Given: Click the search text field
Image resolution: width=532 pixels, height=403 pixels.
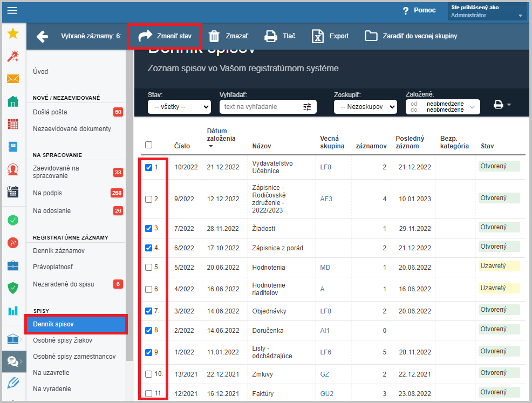Looking at the screenshot, I should point(261,107).
